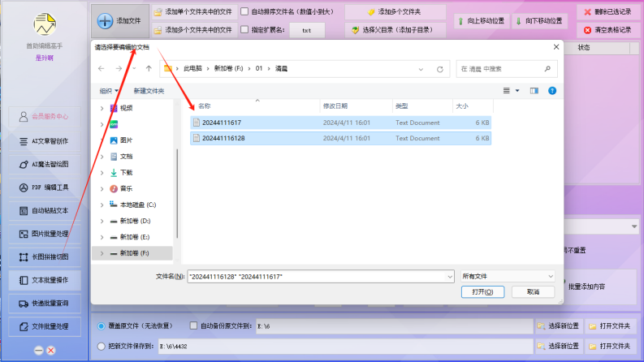The image size is (644, 362).
Task: Select 覆盖原文件 radio button
Action: 101,326
